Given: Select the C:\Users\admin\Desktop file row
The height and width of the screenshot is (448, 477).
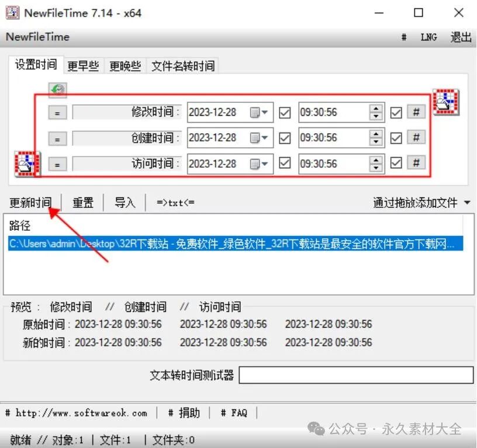Looking at the screenshot, I should (x=236, y=244).
